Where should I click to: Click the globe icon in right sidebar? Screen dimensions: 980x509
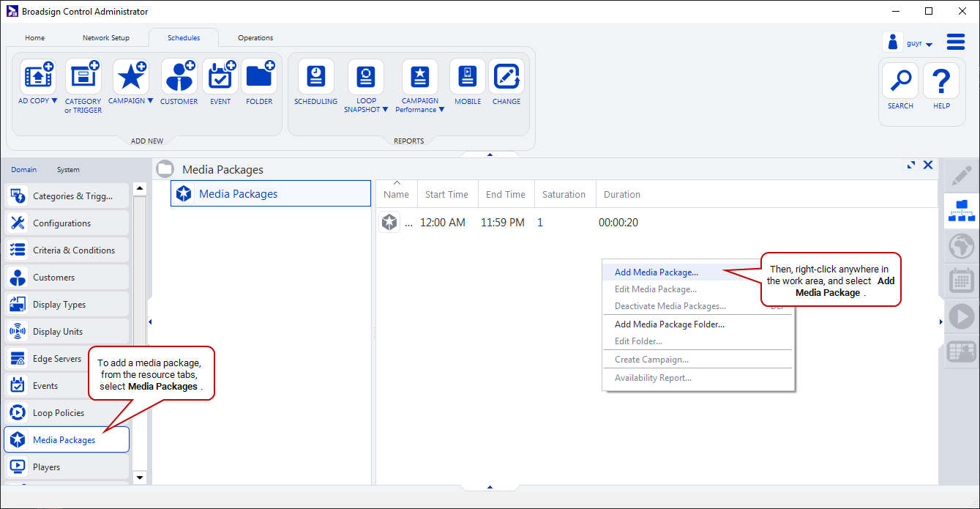961,247
